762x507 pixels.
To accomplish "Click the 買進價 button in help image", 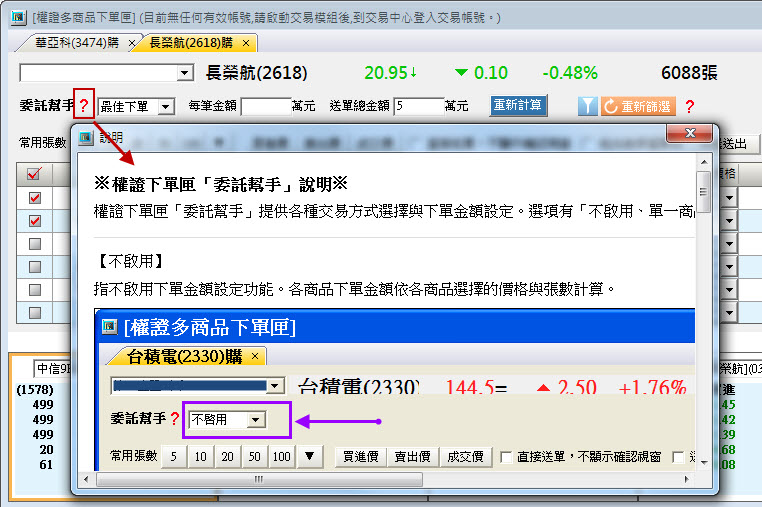I will pyautogui.click(x=361, y=457).
